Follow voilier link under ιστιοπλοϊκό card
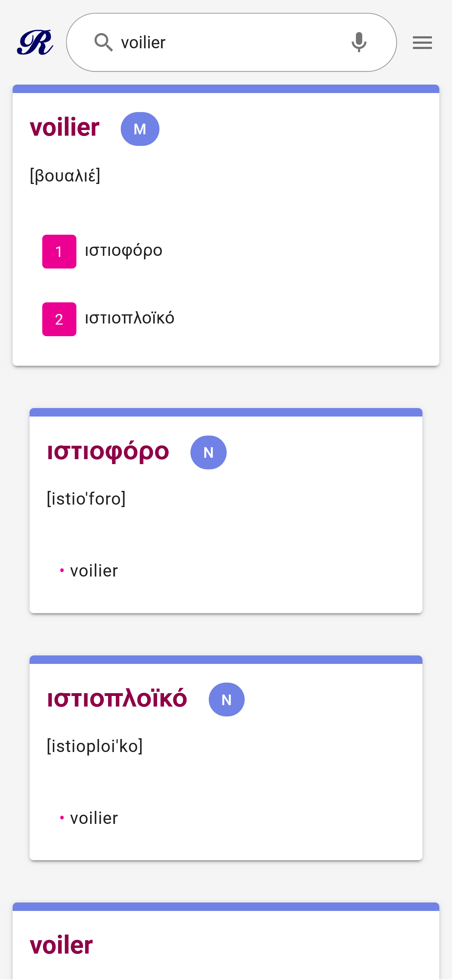The height and width of the screenshot is (980, 452). [94, 818]
